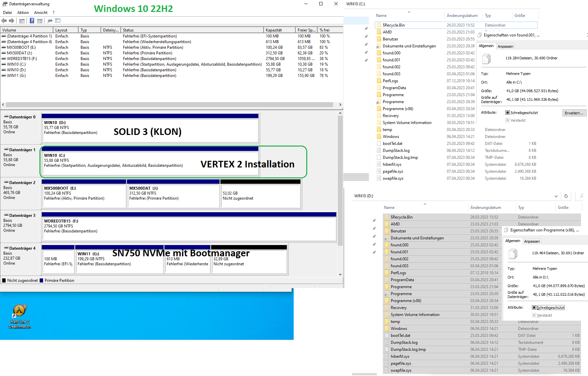Sort volumes by Kapazität column header
This screenshot has width=588, height=376.
coord(279,30)
